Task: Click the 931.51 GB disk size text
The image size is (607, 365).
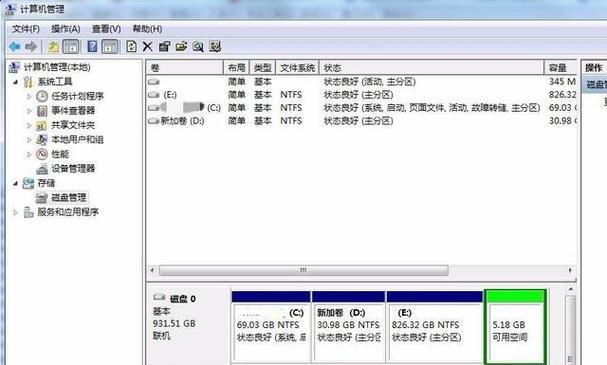Action: pos(174,324)
